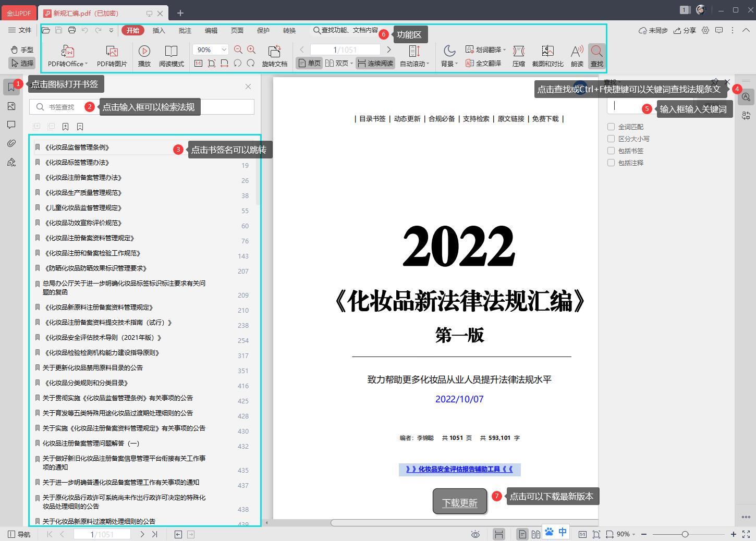756x541 pixels.
Task: Fit page to width in ribbon
Action: pyautogui.click(x=224, y=64)
